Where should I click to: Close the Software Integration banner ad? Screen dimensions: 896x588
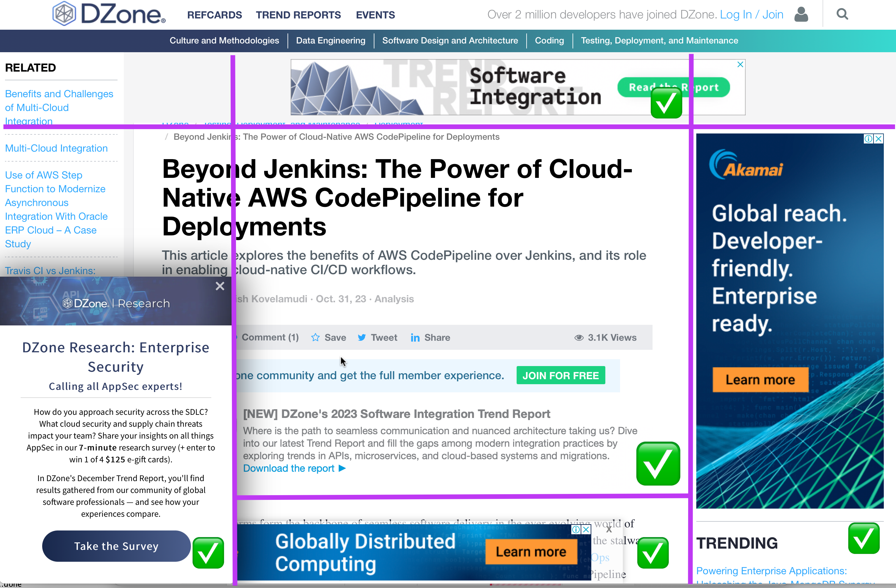point(740,64)
